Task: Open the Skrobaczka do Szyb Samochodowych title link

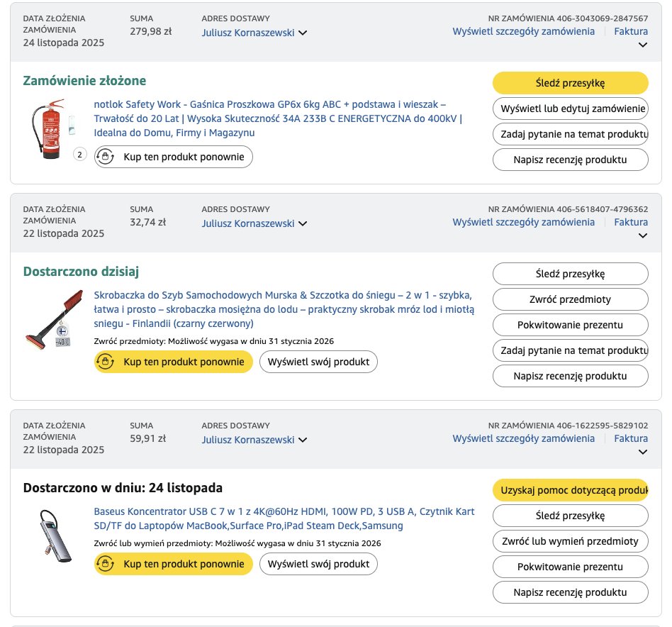Action: pos(284,310)
